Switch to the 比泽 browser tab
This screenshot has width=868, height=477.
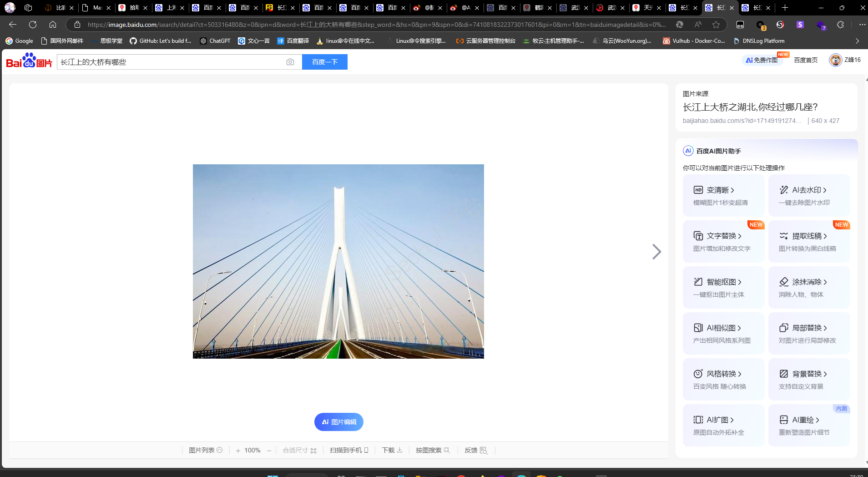click(59, 8)
